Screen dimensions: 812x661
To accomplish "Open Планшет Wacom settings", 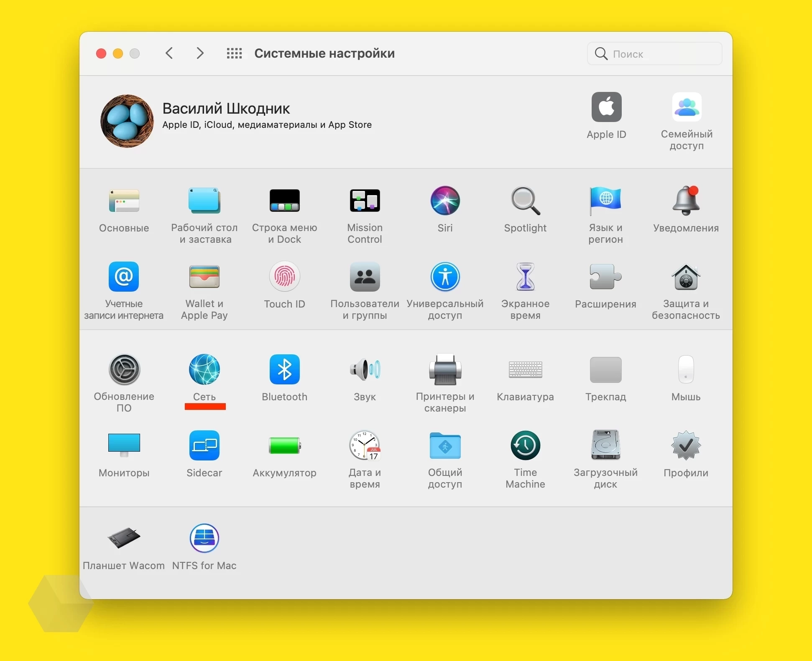I will [124, 538].
